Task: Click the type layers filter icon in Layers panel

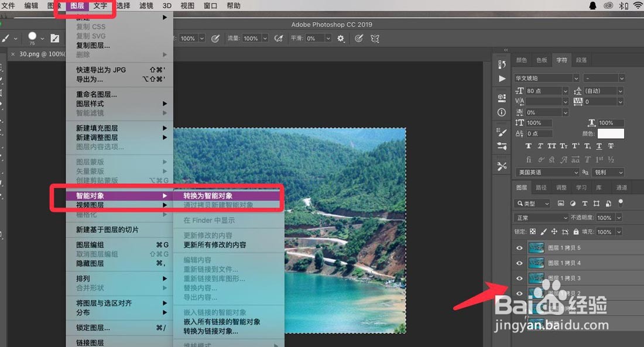Action: [x=585, y=204]
